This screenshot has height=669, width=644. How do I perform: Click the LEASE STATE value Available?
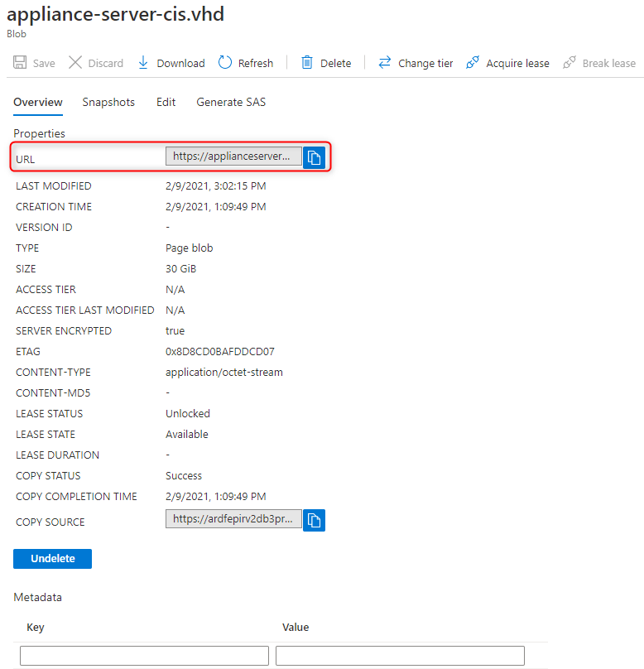tap(187, 435)
